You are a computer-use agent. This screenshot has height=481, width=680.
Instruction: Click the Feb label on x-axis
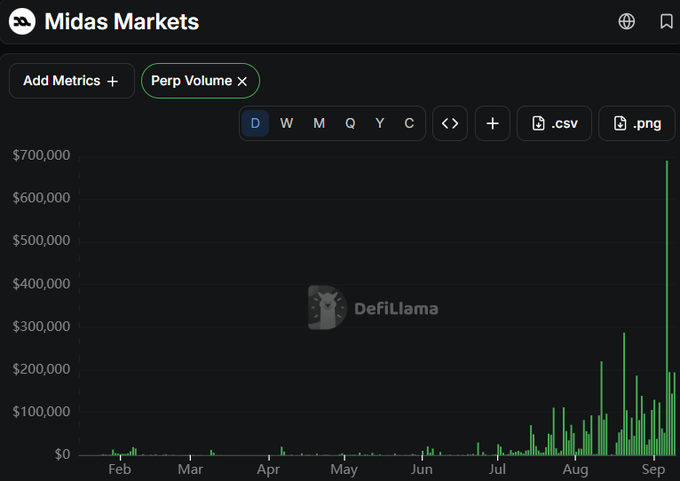click(x=120, y=469)
